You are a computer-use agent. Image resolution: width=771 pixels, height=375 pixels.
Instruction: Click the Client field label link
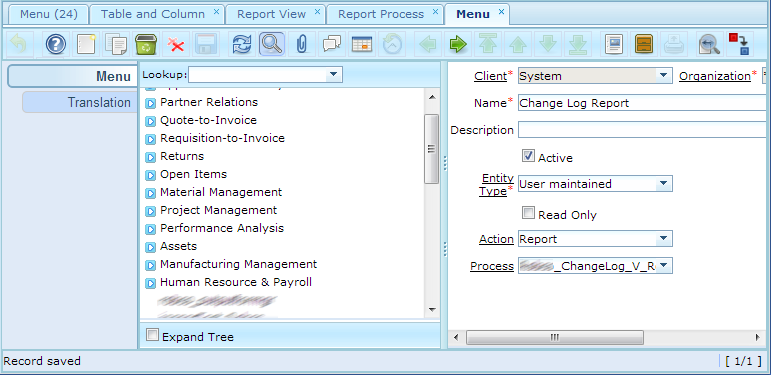point(490,76)
